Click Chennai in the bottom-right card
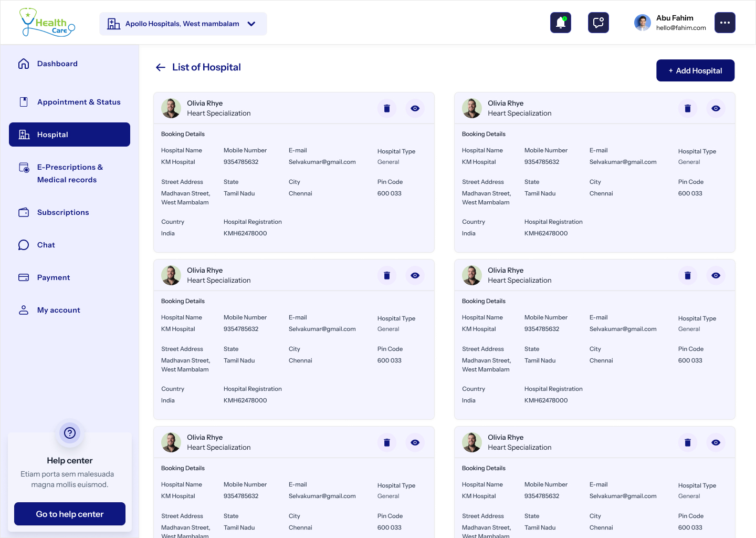The image size is (756, 538). tap(601, 527)
